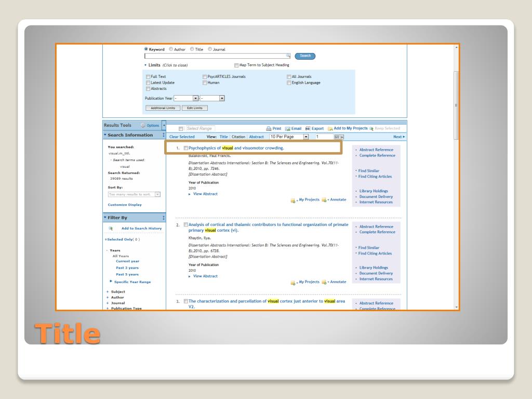Viewport: 532px width, 399px height.
Task: Filter by Current year
Action: [128, 261]
